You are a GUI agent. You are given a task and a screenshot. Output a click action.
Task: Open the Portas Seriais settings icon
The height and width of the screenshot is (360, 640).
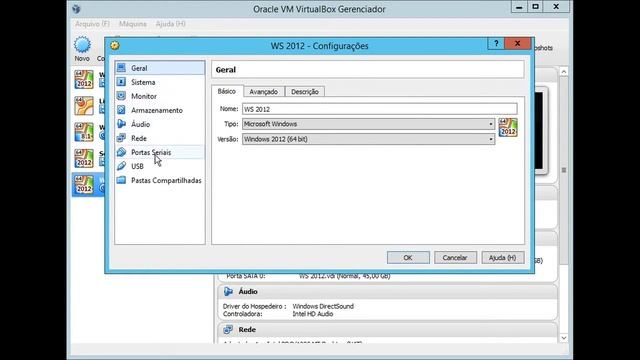(x=121, y=152)
